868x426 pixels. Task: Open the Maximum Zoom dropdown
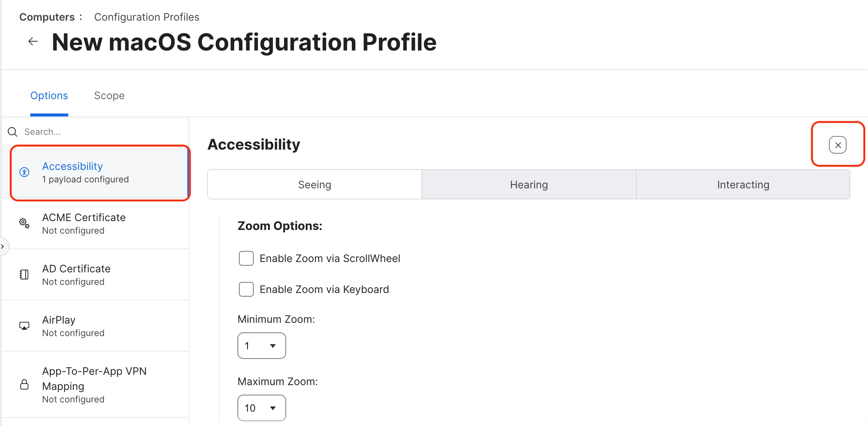(262, 408)
